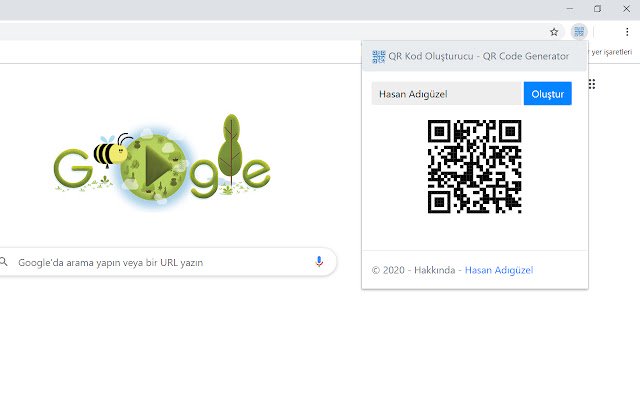Click the generated QR code image
The width and height of the screenshot is (640, 400).
pyautogui.click(x=474, y=167)
